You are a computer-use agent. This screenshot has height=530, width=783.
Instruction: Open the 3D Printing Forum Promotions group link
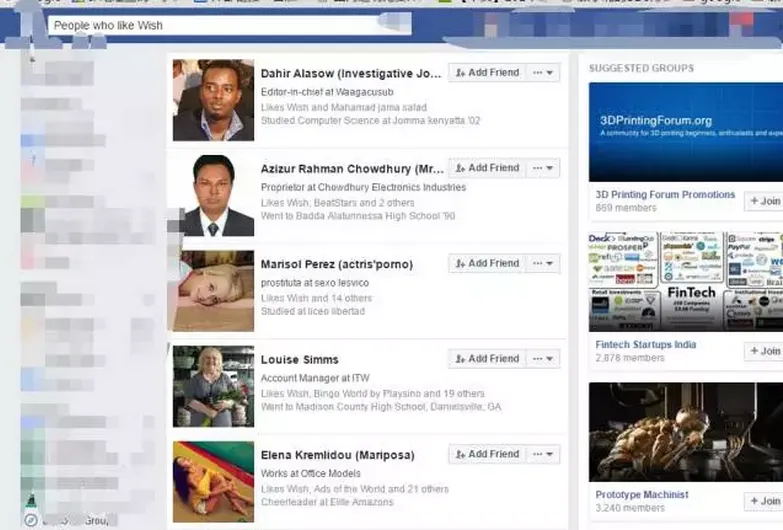tap(665, 195)
